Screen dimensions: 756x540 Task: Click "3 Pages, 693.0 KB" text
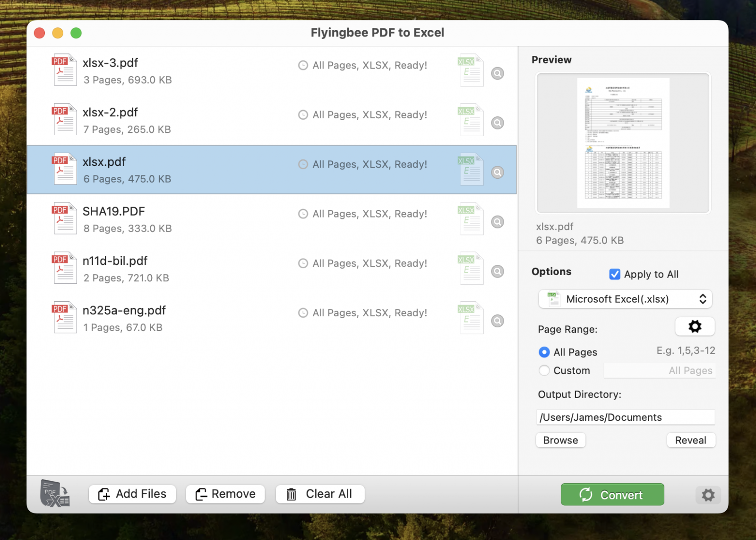click(x=128, y=80)
